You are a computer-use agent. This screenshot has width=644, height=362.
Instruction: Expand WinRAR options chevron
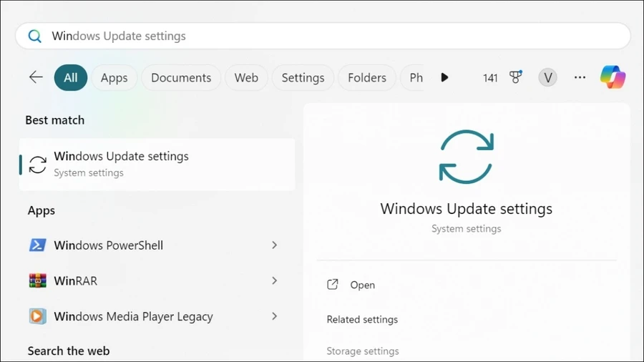coord(274,280)
